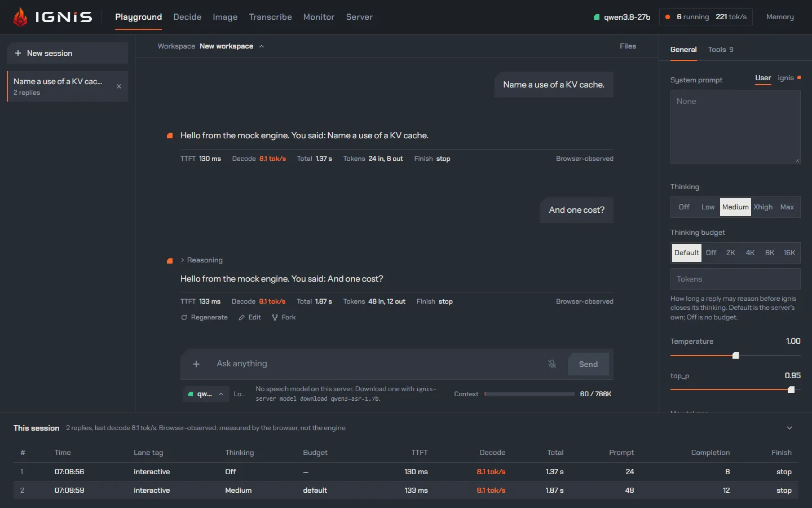Set Thinking to Off
Image resolution: width=812 pixels, height=508 pixels.
pos(684,207)
